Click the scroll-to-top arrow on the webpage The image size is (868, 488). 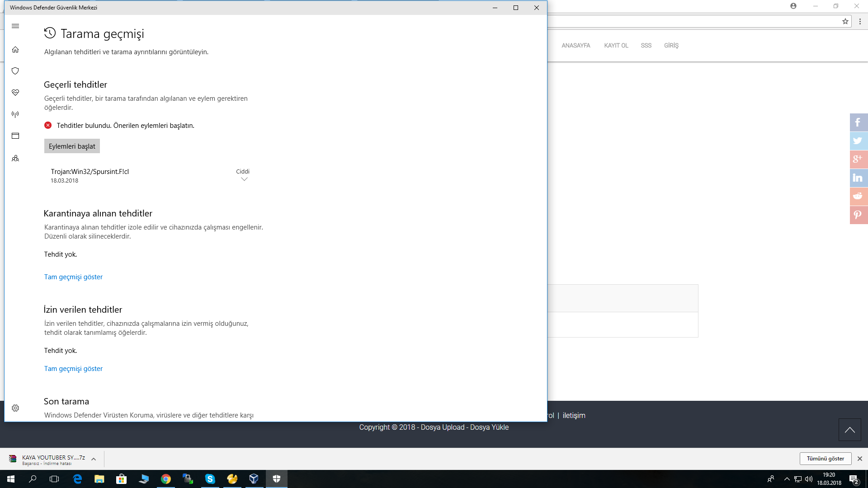click(850, 430)
